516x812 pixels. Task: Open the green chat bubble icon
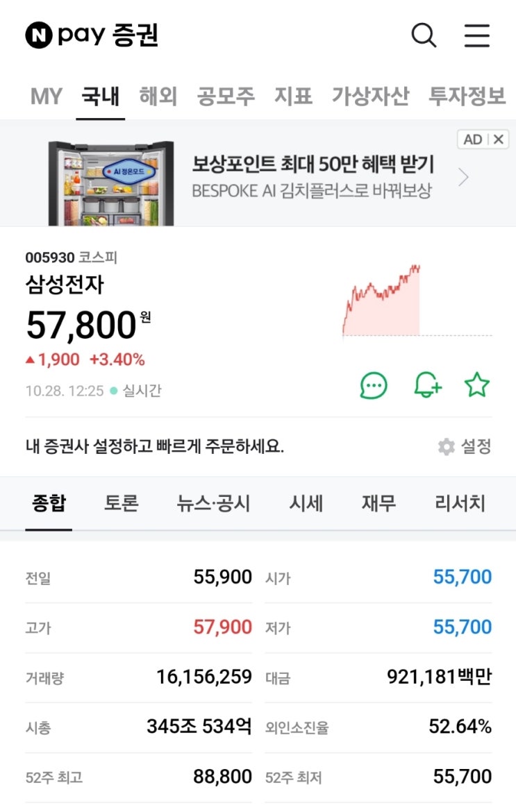374,385
